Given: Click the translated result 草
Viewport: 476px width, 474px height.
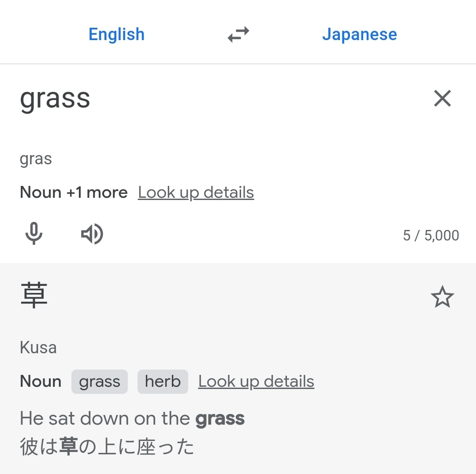Looking at the screenshot, I should (34, 296).
